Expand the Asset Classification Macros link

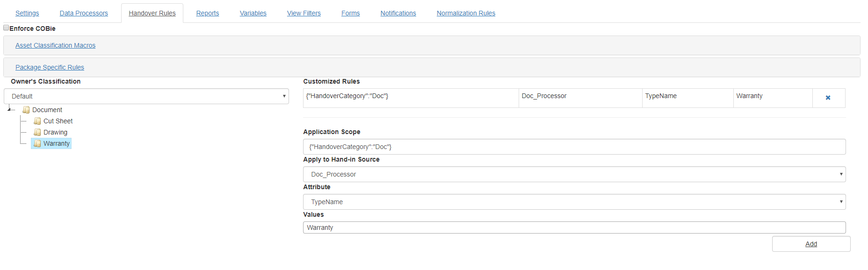pos(55,45)
